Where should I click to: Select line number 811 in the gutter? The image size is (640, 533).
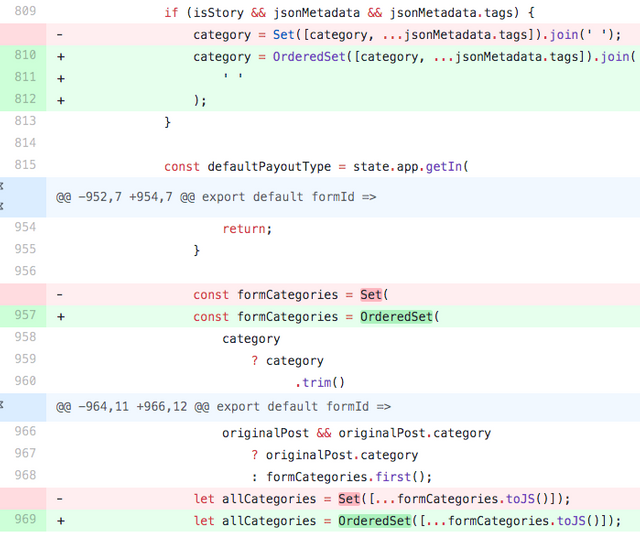(25, 77)
